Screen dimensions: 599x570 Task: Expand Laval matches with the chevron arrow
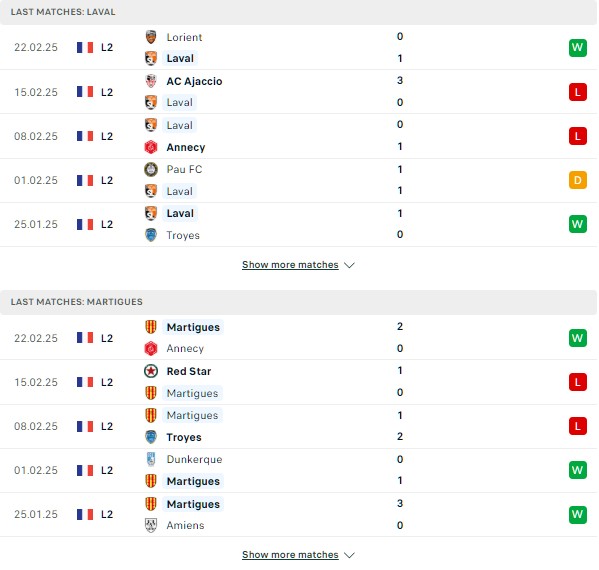(x=350, y=265)
